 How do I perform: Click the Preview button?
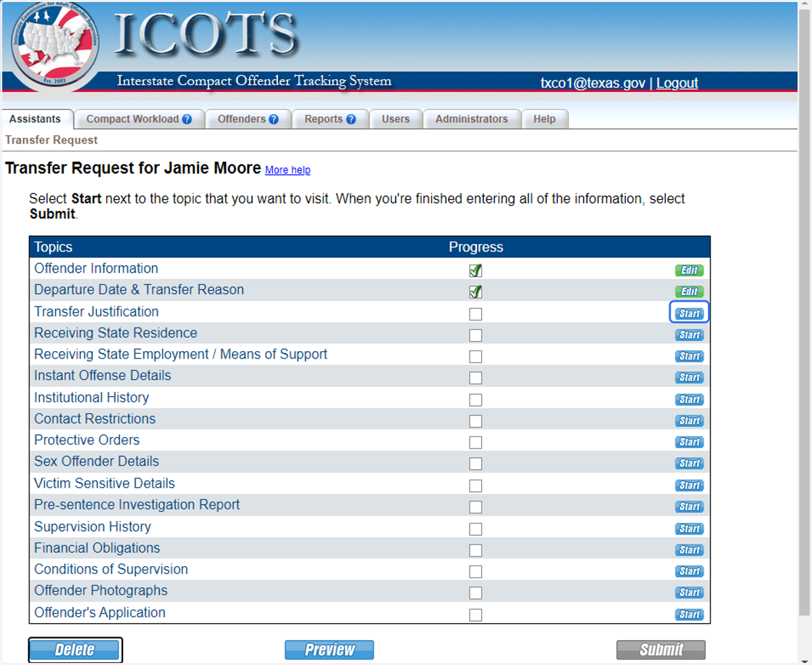coord(330,650)
